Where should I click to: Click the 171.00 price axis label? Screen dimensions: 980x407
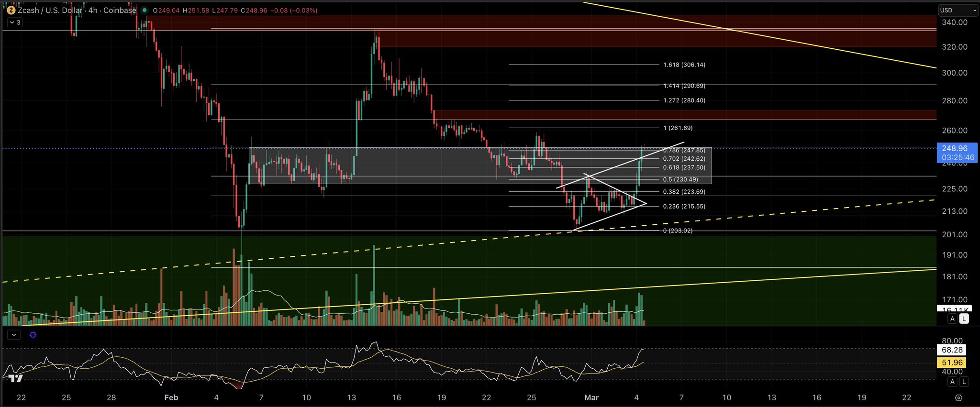click(x=954, y=299)
